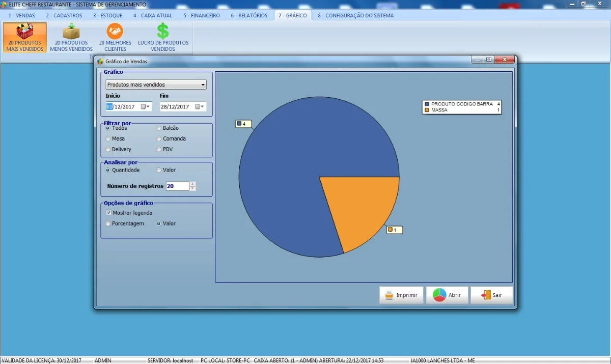Screen dimensions: 611x364
Task: Click the Imprimir button
Action: (x=401, y=295)
